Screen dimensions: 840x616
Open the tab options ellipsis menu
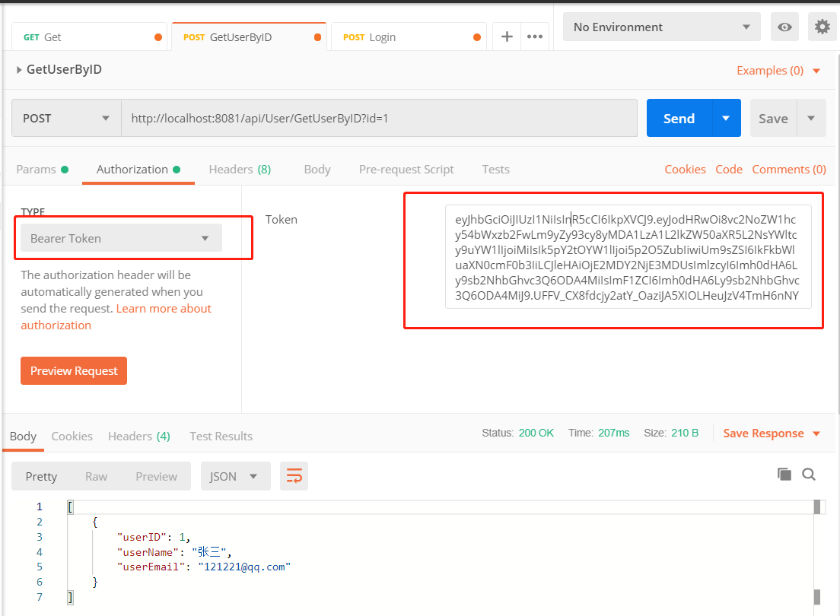(x=535, y=37)
